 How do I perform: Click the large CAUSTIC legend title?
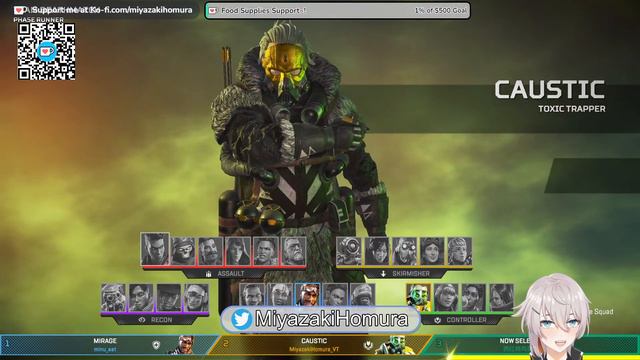(x=550, y=90)
